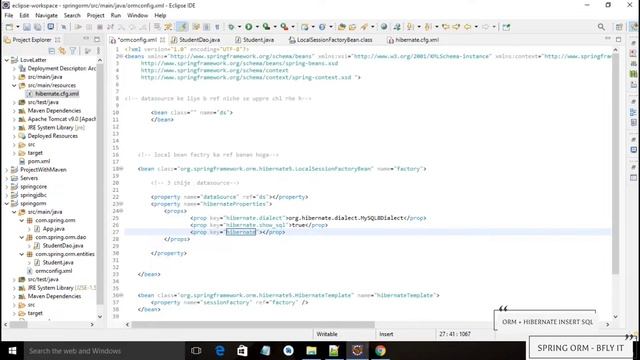Select pom.xml under LoveLatter
Image resolution: width=640 pixels, height=360 pixels.
click(x=39, y=161)
